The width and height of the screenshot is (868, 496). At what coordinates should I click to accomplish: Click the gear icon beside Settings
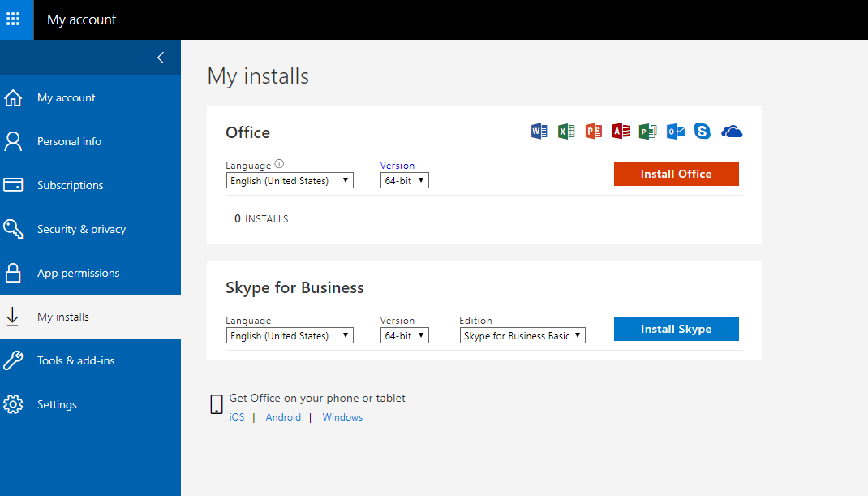pyautogui.click(x=13, y=404)
